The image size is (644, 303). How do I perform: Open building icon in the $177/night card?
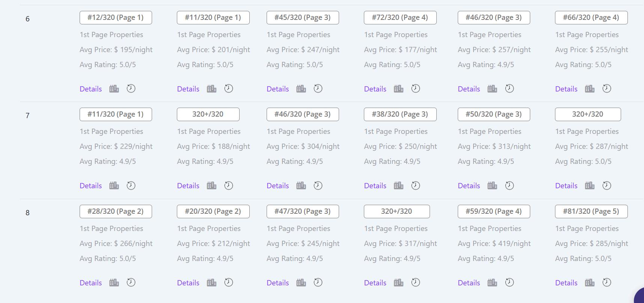(x=399, y=89)
